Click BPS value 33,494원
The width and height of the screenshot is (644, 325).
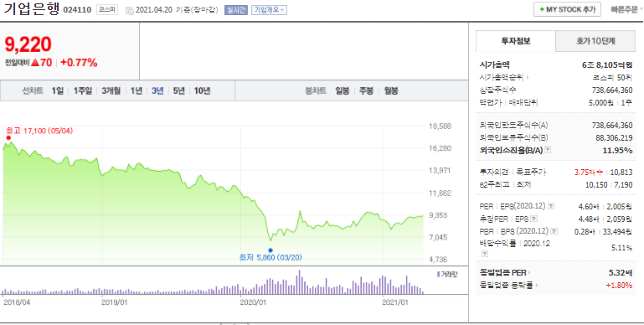click(x=618, y=232)
